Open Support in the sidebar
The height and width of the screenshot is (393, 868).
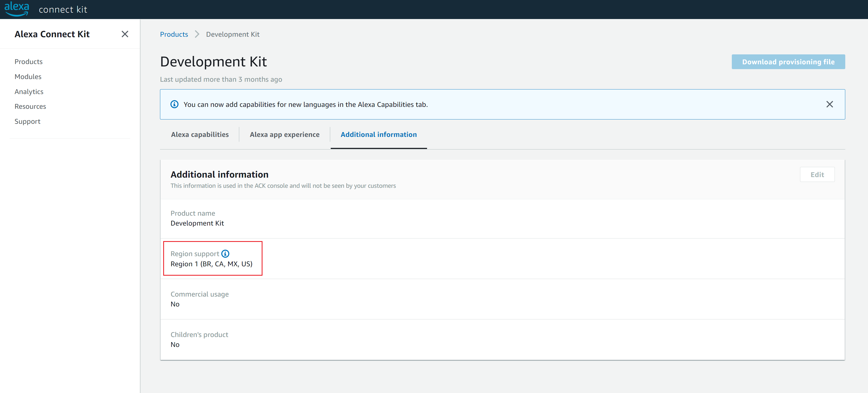tap(27, 121)
